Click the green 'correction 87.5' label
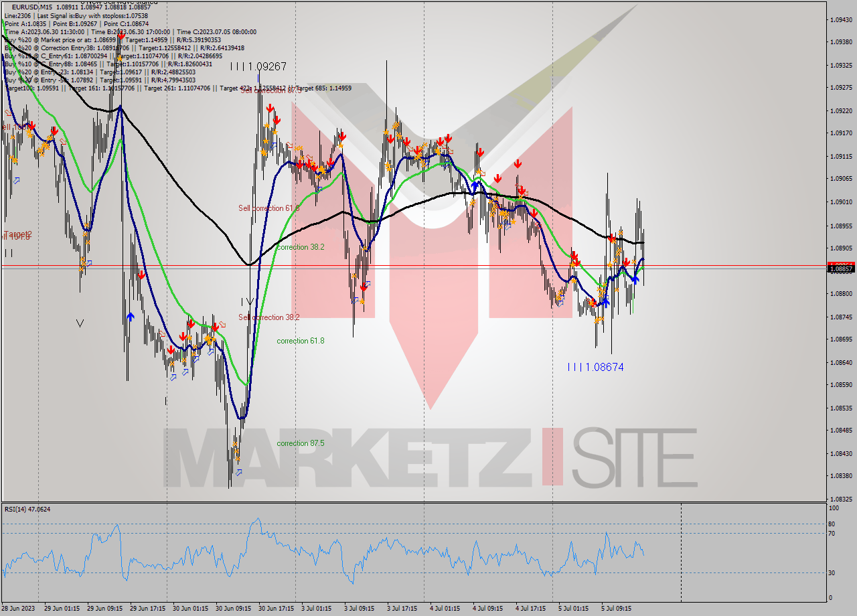This screenshot has height=616, width=857. [301, 443]
